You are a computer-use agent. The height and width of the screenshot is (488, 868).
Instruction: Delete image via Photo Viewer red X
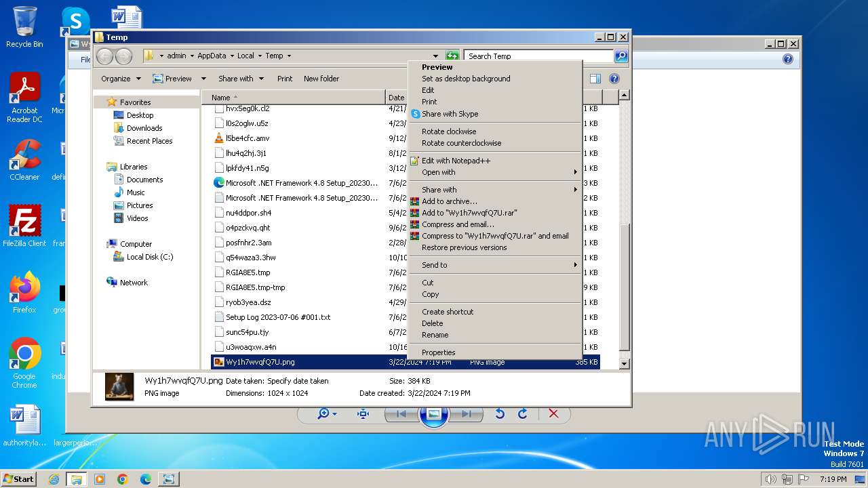553,413
